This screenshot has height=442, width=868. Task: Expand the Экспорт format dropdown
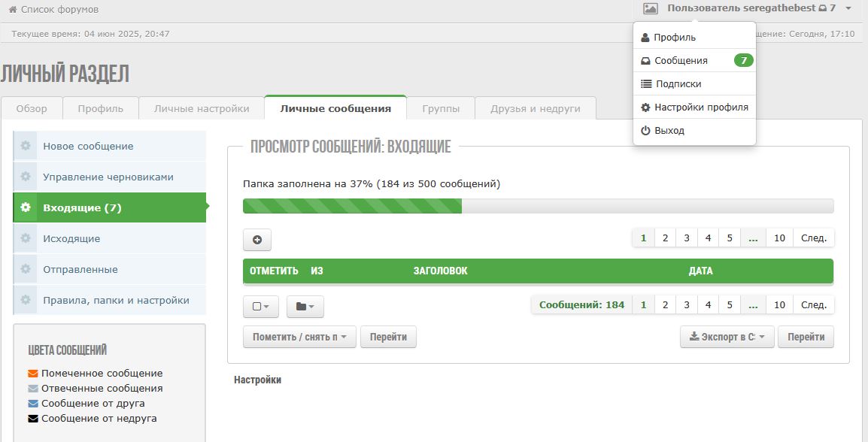727,338
